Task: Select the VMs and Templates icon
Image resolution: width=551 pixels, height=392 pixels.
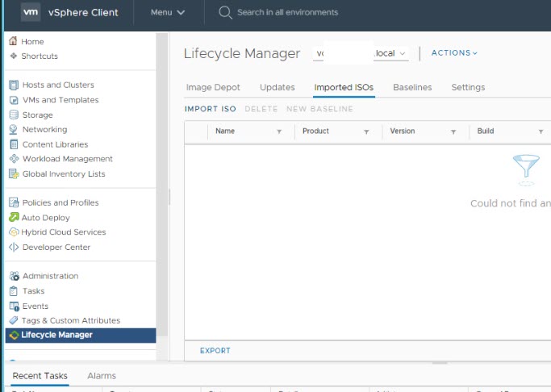Action: (x=14, y=100)
